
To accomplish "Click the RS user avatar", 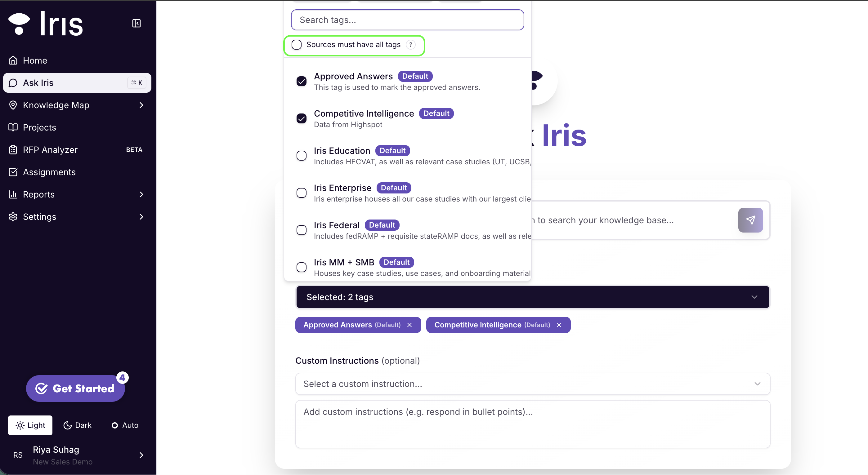I will (x=18, y=455).
